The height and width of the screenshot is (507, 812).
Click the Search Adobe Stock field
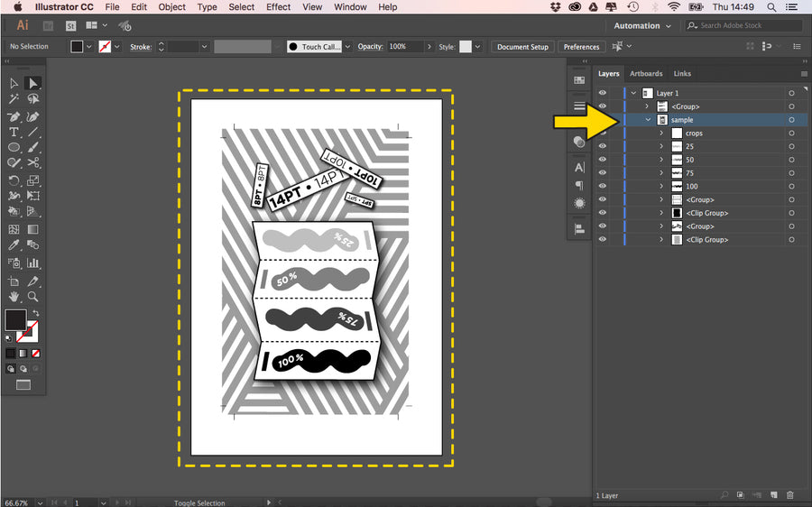click(x=744, y=26)
